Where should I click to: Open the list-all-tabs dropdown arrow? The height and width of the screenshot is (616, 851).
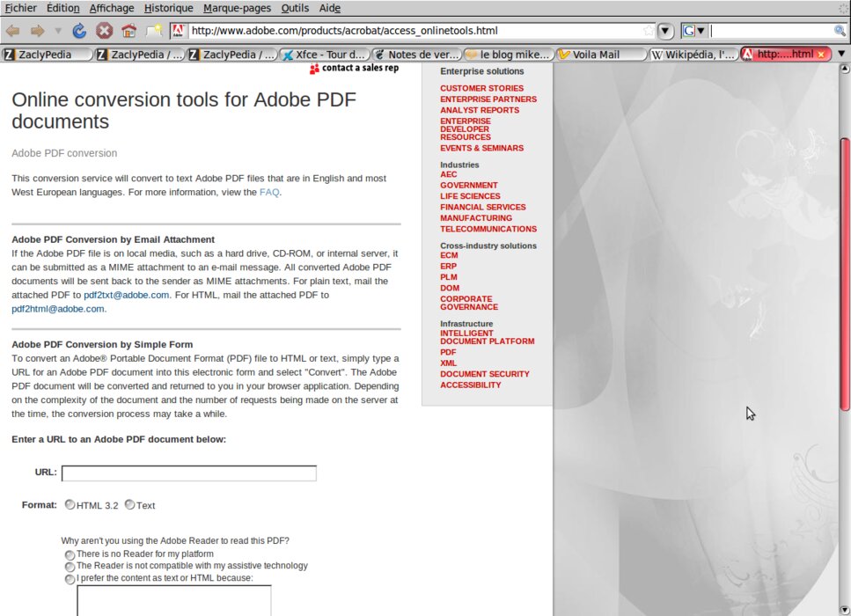pyautogui.click(x=840, y=55)
